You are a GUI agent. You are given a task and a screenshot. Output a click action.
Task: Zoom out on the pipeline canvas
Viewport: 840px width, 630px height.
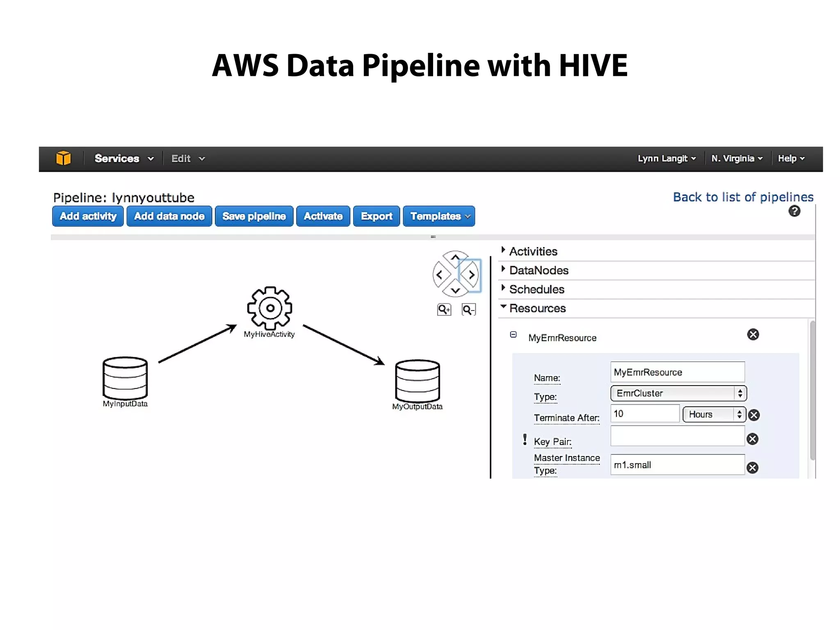[x=468, y=310]
